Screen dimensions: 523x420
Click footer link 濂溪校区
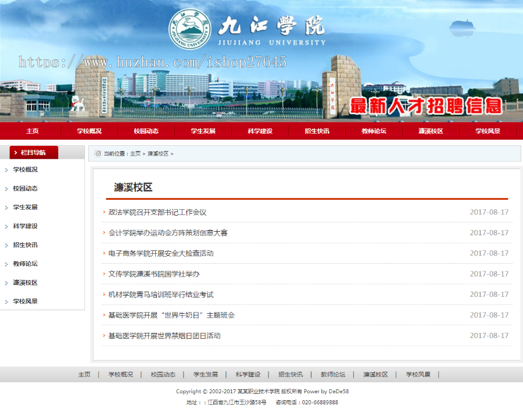[x=375, y=375]
